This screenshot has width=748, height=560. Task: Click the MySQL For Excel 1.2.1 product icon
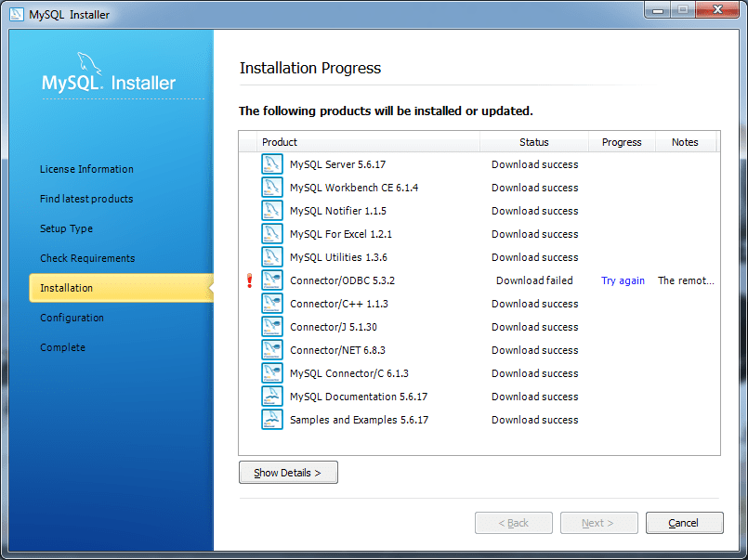pos(271,233)
